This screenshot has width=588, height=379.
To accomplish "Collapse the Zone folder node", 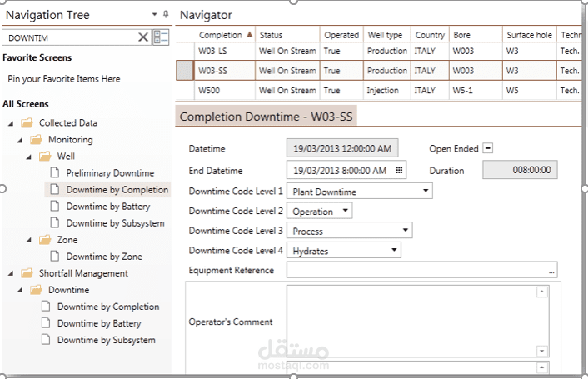I will coord(29,240).
